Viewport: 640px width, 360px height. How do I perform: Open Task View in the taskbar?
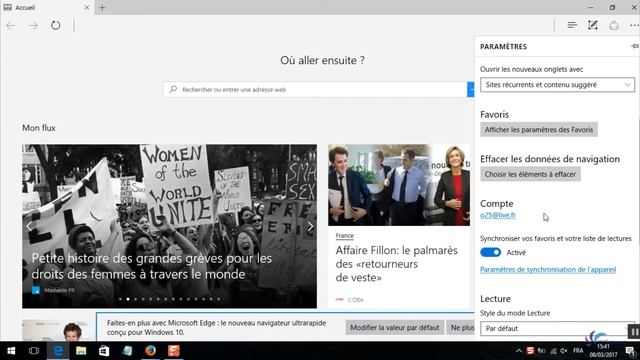click(x=34, y=351)
